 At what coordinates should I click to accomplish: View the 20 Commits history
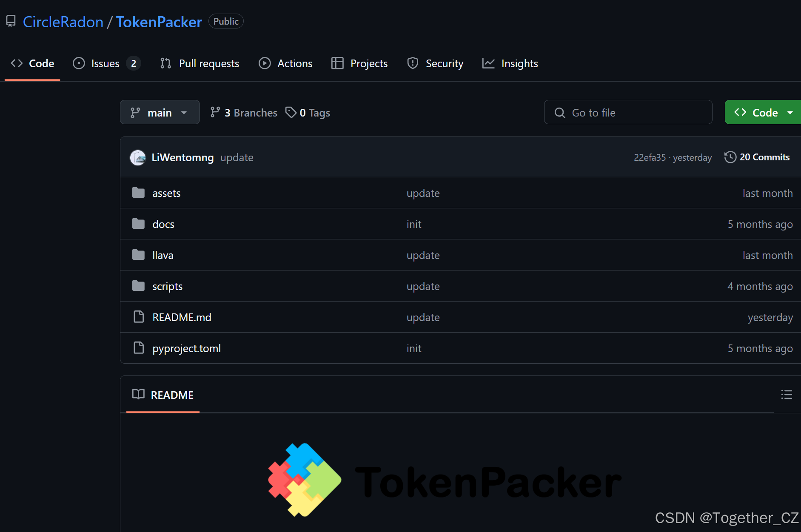764,157
